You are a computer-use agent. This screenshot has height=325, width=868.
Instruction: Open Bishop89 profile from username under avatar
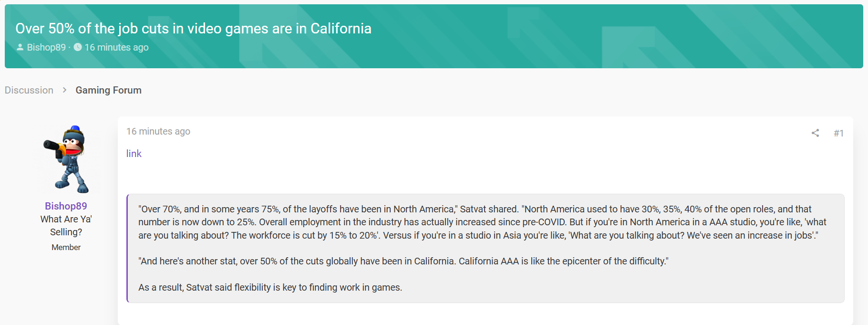[66, 206]
